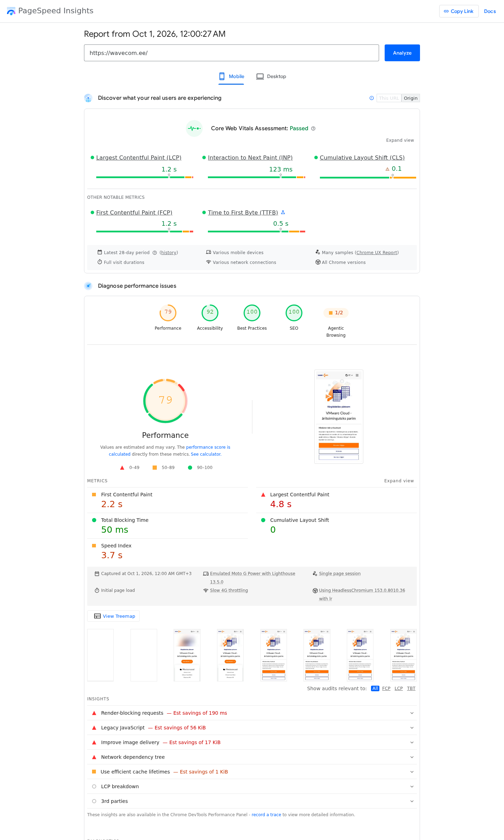
Task: Click the Copy Link button
Action: pos(459,11)
